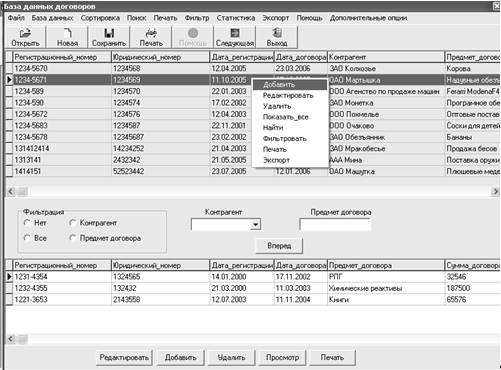
Task: Select the Контрагент filter radio button
Action: click(72, 223)
